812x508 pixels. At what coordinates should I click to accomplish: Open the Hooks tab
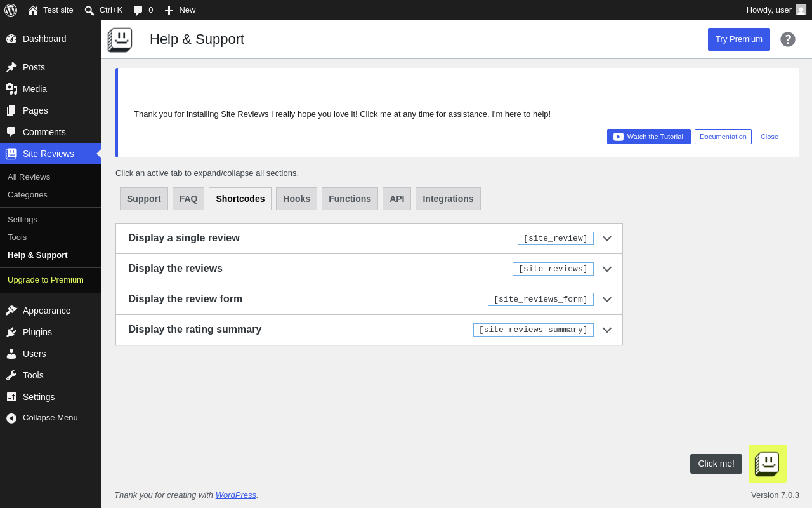point(297,199)
